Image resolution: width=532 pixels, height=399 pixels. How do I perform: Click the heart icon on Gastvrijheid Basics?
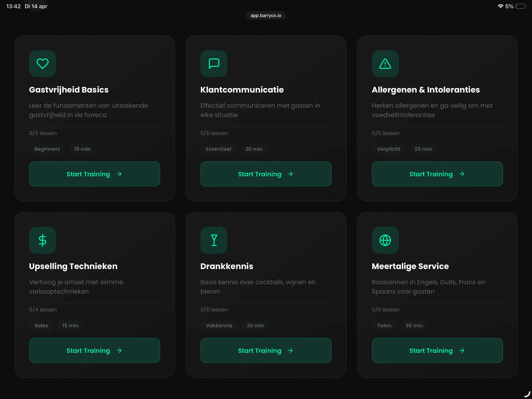coord(43,64)
